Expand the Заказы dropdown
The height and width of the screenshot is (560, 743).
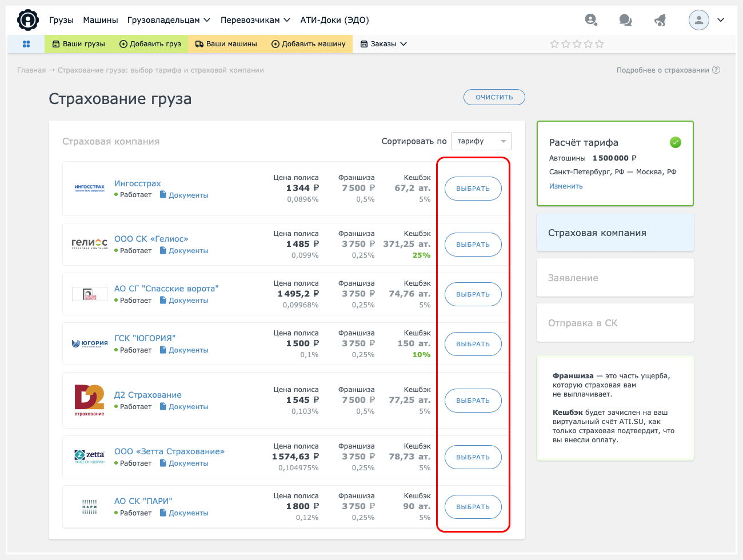(x=384, y=44)
